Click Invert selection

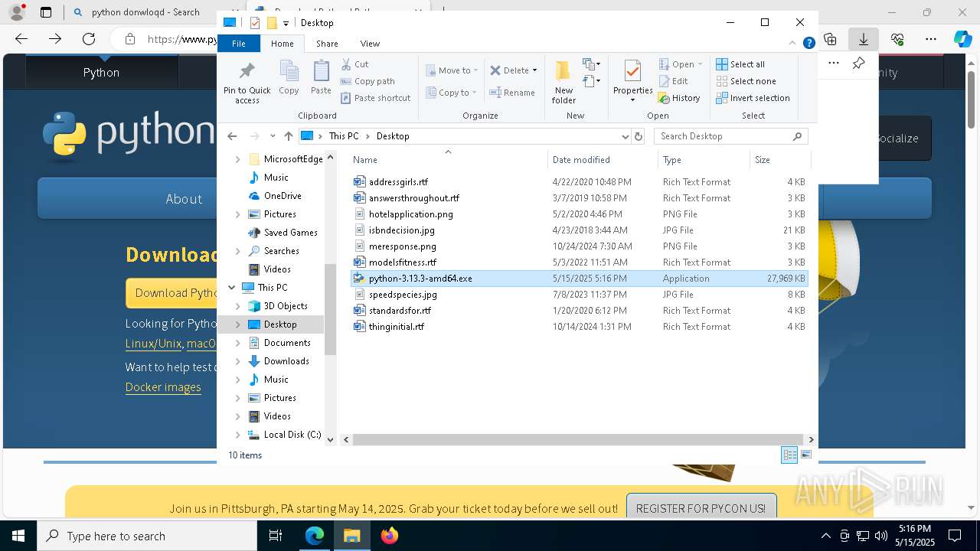click(x=753, y=98)
